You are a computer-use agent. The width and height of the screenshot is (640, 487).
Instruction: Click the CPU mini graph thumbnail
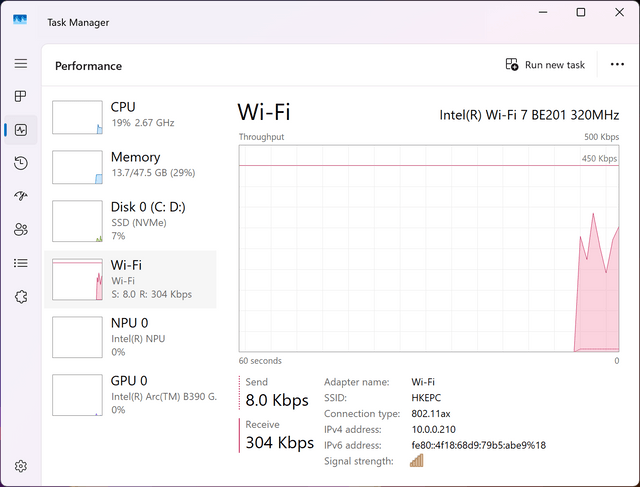coord(77,117)
